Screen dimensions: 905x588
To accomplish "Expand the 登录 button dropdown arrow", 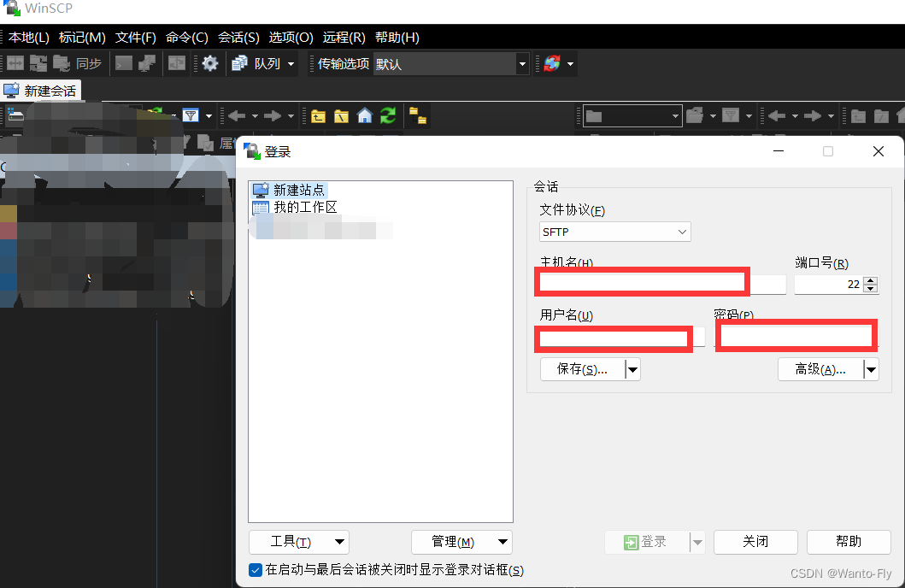I will pos(698,542).
